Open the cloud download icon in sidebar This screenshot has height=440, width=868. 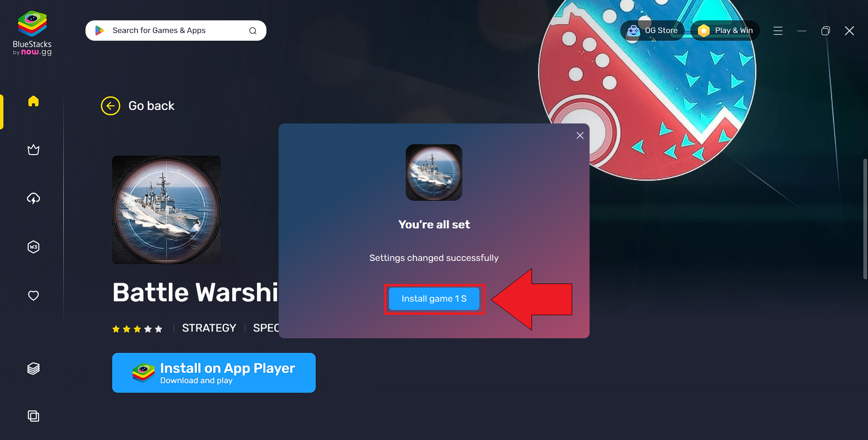click(x=33, y=198)
